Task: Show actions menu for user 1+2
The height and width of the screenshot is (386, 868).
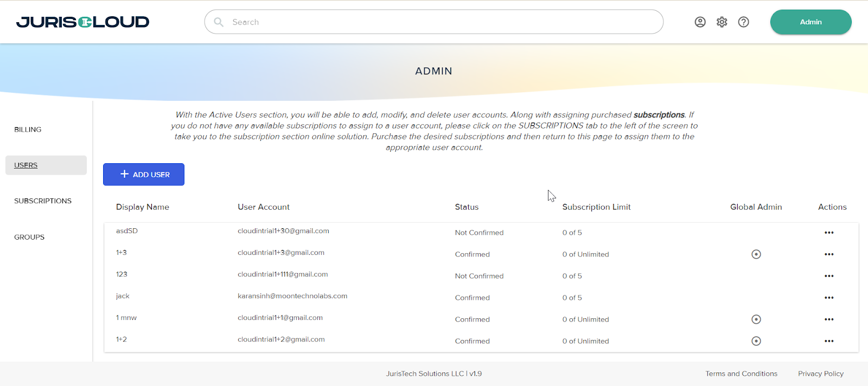Action: click(x=828, y=341)
